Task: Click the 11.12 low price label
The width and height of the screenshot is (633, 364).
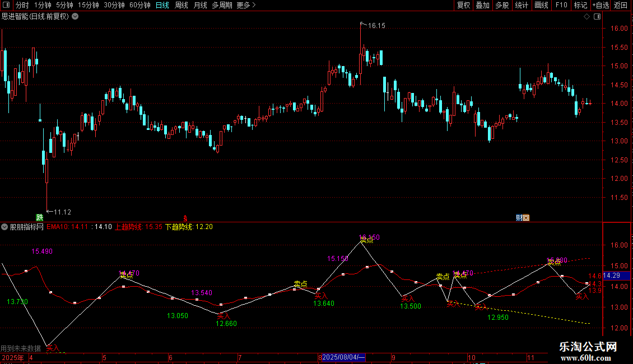Action: [x=62, y=212]
